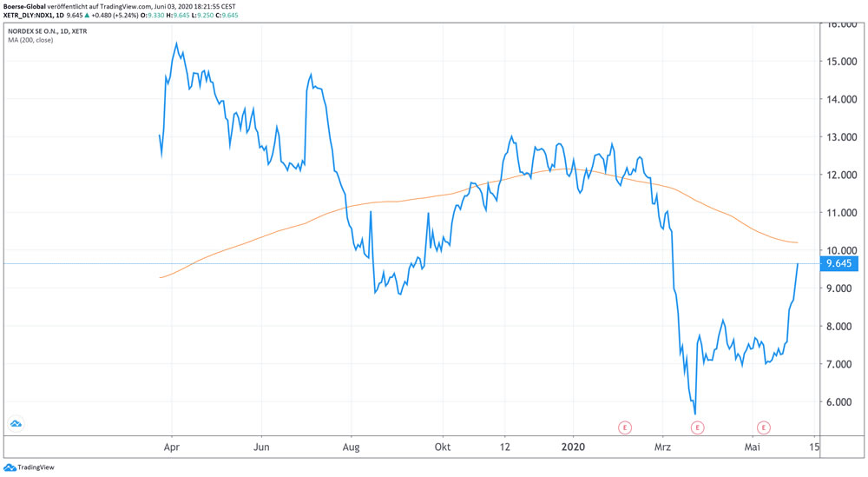Viewport: 868px width, 477px height.
Task: Click the Apr label on time axis
Action: point(172,447)
